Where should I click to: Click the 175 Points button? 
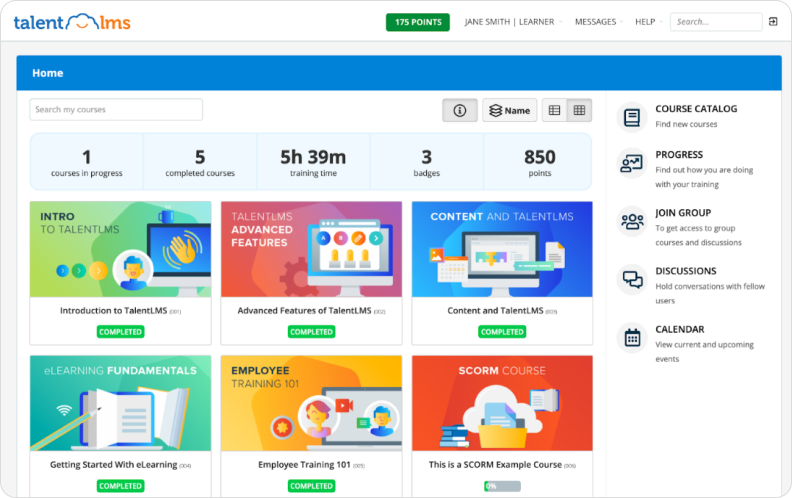coord(418,22)
